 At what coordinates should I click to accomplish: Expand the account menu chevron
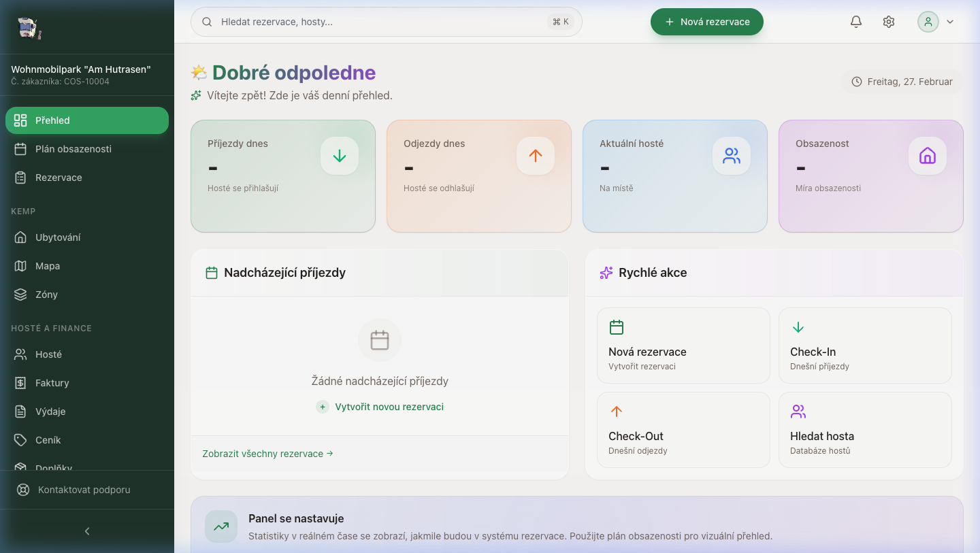(950, 21)
